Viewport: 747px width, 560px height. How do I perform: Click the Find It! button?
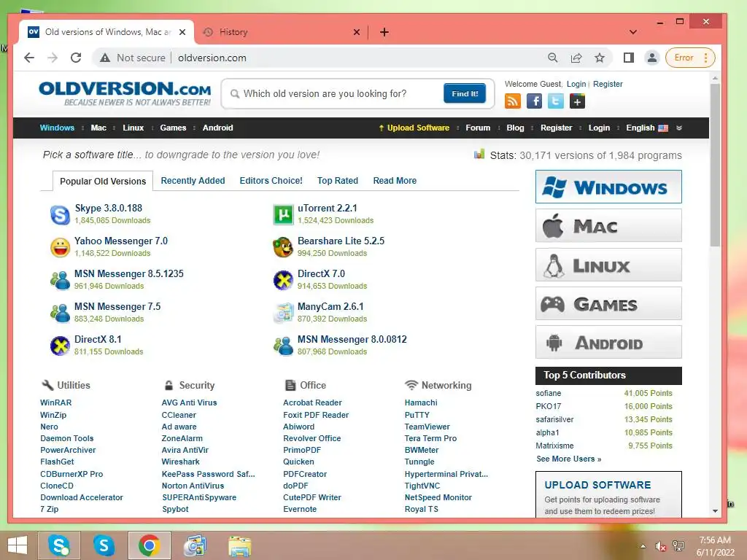[465, 93]
